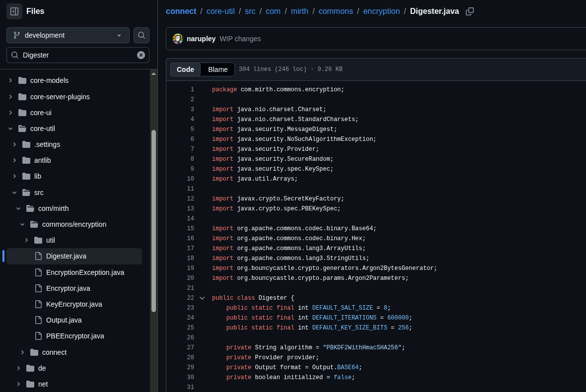
Task: Select Digester.java in the file tree
Action: [x=74, y=257]
